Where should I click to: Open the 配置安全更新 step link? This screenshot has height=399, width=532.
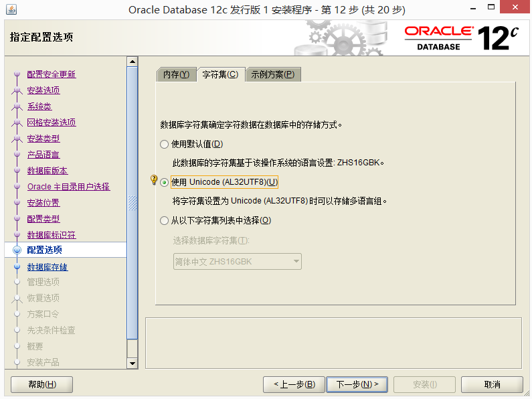[52, 74]
